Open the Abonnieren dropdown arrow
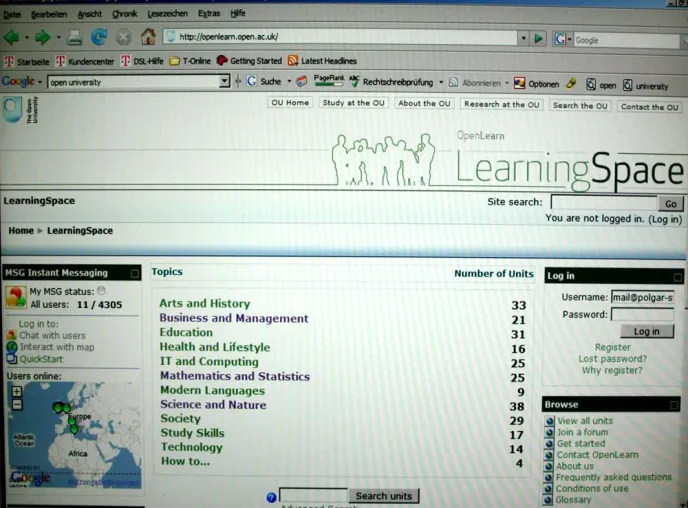 pyautogui.click(x=506, y=83)
